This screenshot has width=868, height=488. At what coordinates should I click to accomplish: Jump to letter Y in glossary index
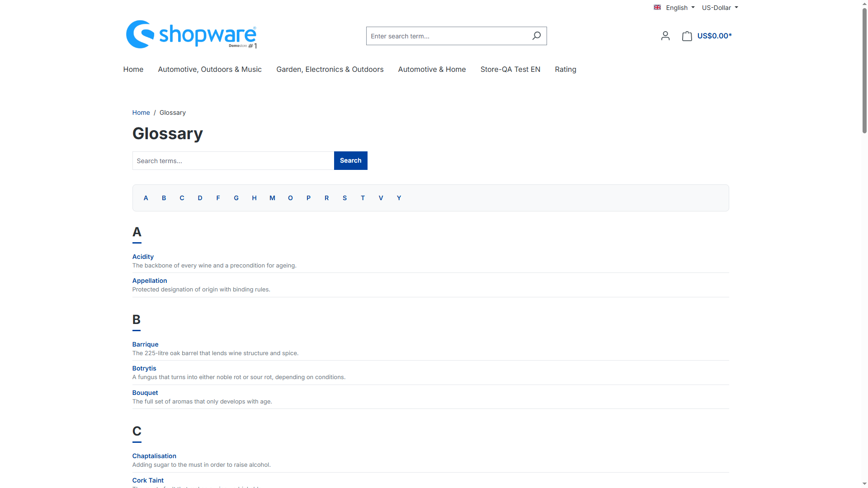tap(399, 198)
